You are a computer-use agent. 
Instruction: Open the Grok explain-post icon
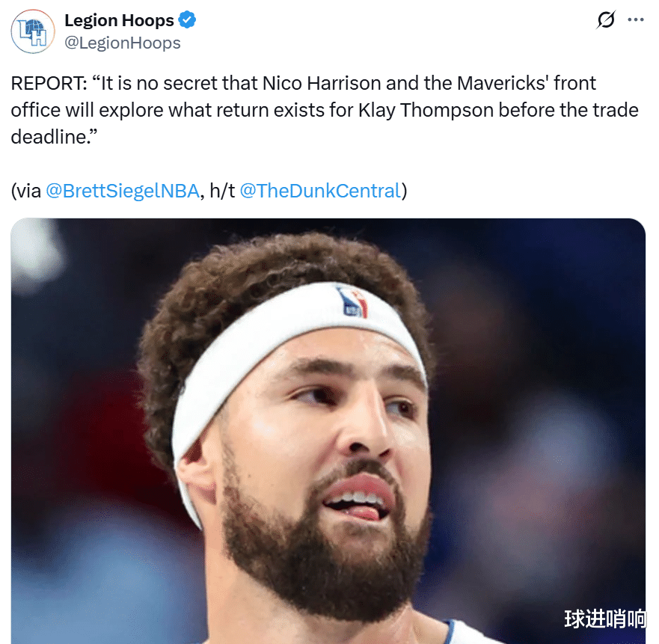point(606,19)
